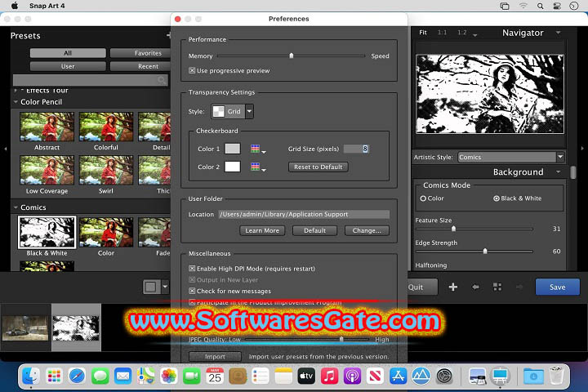Screen dimensions: 588x392
Task: Open Color 1 palette picker icon
Action: (256, 149)
